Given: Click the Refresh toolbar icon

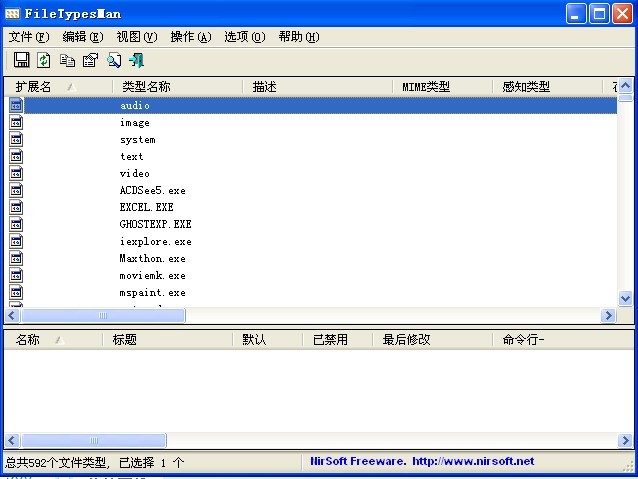Looking at the screenshot, I should point(44,60).
